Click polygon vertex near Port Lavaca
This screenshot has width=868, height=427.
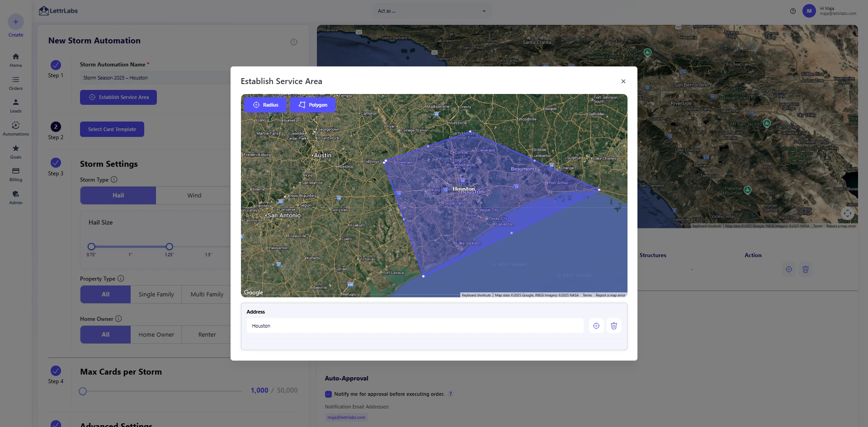pos(423,276)
